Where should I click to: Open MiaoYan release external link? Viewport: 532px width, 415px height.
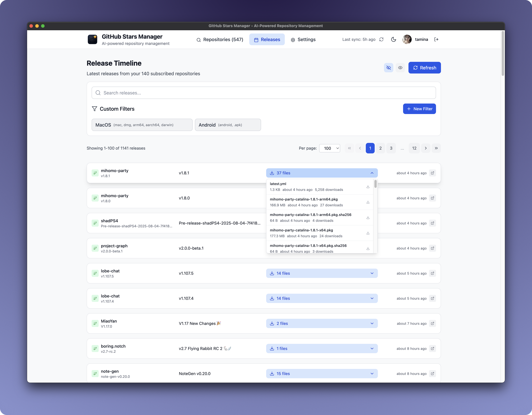click(x=432, y=324)
